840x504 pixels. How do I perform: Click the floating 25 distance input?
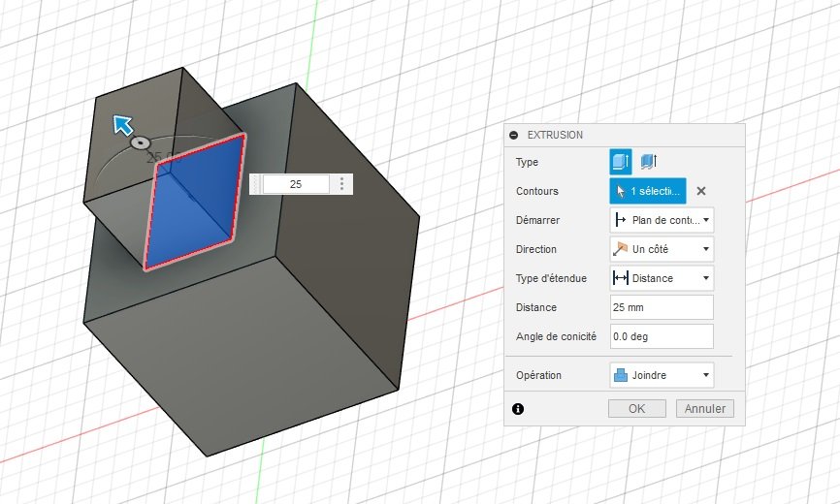296,184
